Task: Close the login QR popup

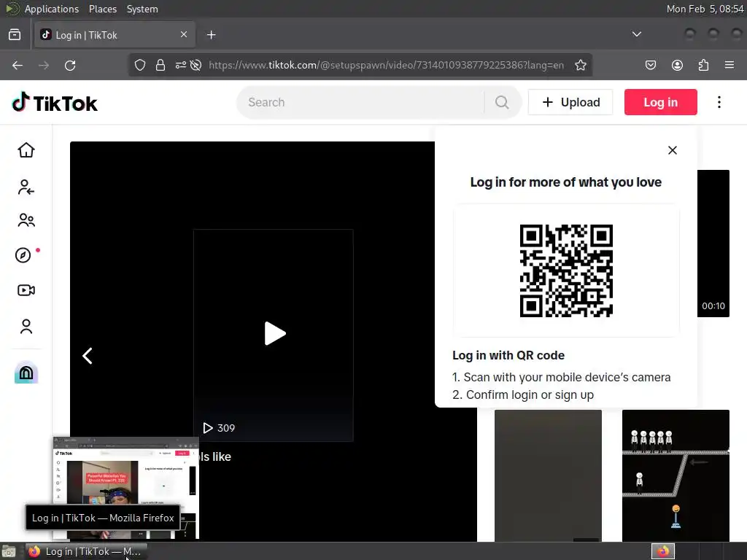Action: coord(672,150)
